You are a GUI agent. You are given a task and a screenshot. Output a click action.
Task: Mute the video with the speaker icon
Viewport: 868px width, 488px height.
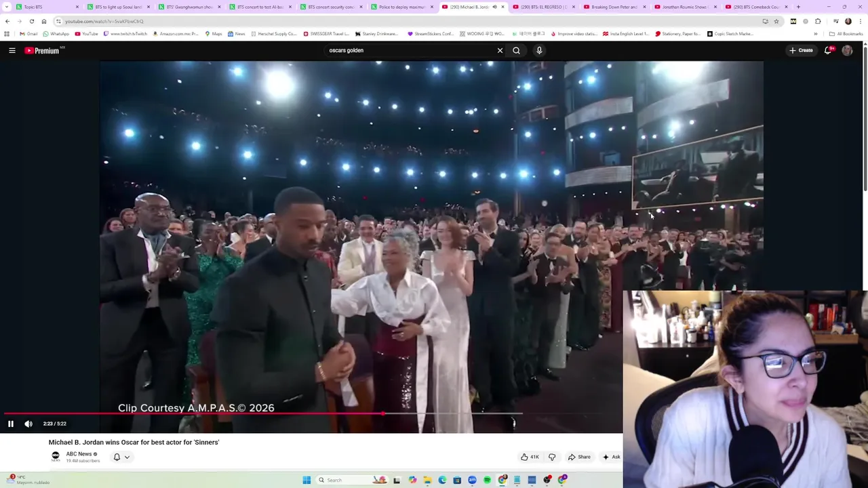[28, 424]
